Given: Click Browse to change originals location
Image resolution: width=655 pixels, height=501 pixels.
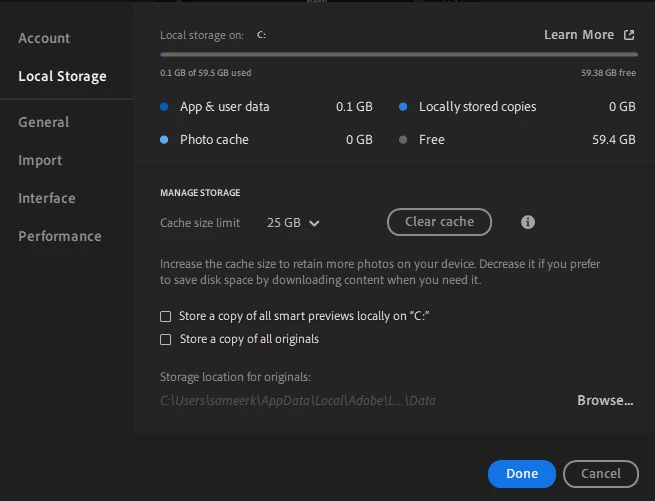Looking at the screenshot, I should [605, 400].
